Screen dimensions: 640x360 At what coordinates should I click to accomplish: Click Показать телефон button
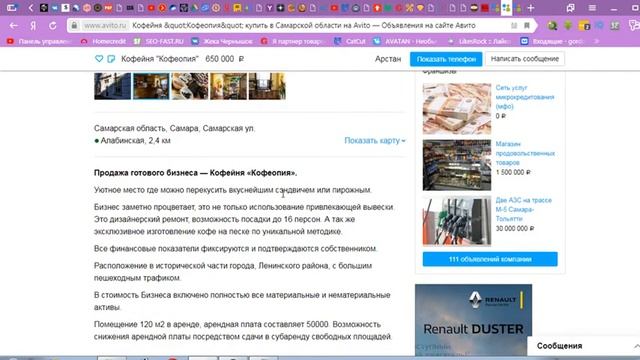[x=446, y=59]
